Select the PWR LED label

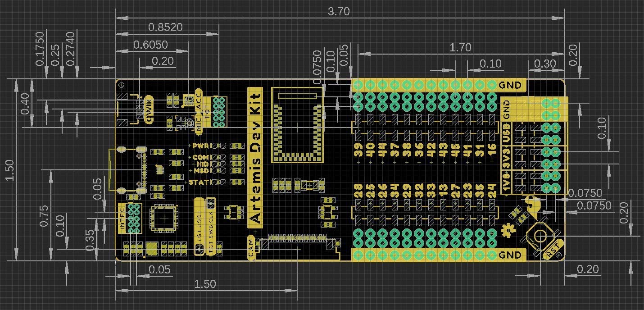click(x=200, y=146)
